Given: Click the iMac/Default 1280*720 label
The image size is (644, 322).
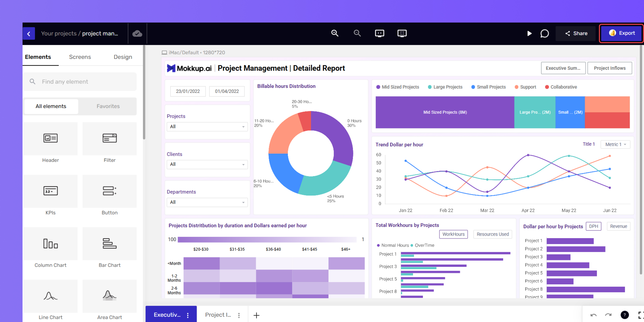Looking at the screenshot, I should click(193, 52).
